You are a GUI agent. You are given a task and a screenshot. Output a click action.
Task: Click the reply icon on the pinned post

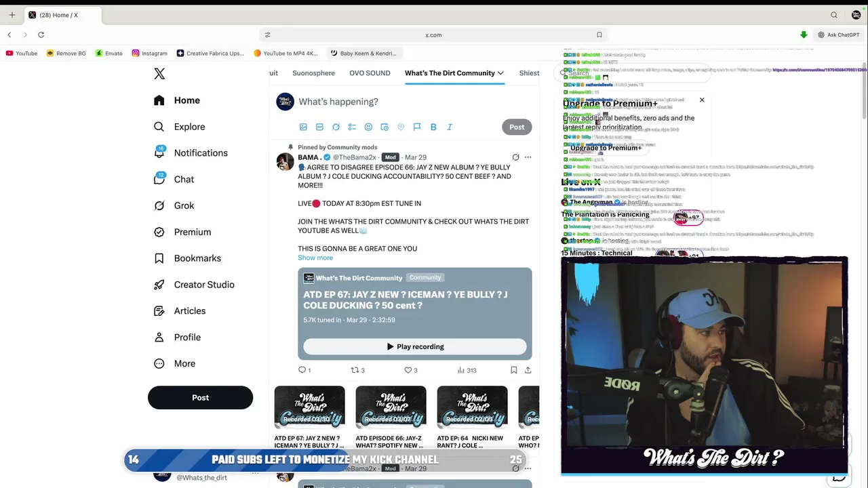(x=302, y=370)
